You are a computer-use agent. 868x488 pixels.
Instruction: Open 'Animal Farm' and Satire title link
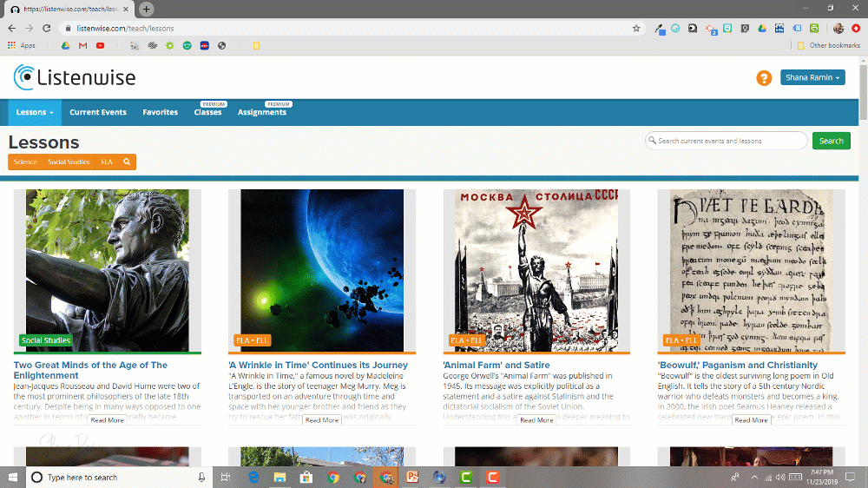496,365
